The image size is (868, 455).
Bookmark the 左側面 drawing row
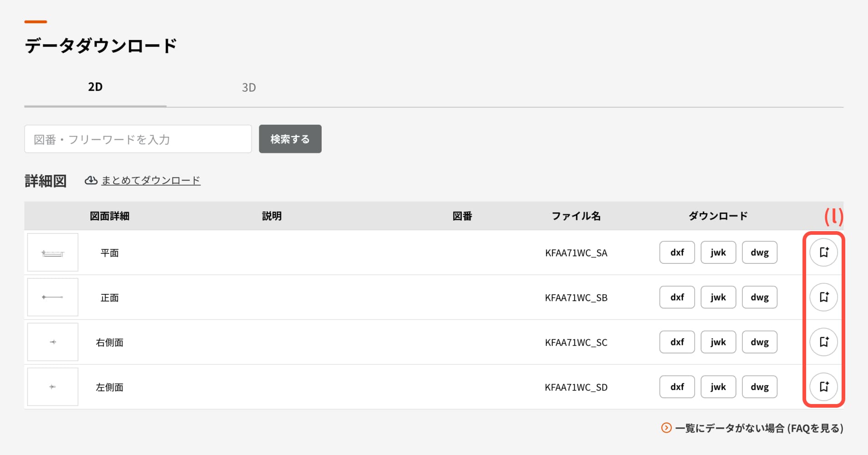coord(823,387)
